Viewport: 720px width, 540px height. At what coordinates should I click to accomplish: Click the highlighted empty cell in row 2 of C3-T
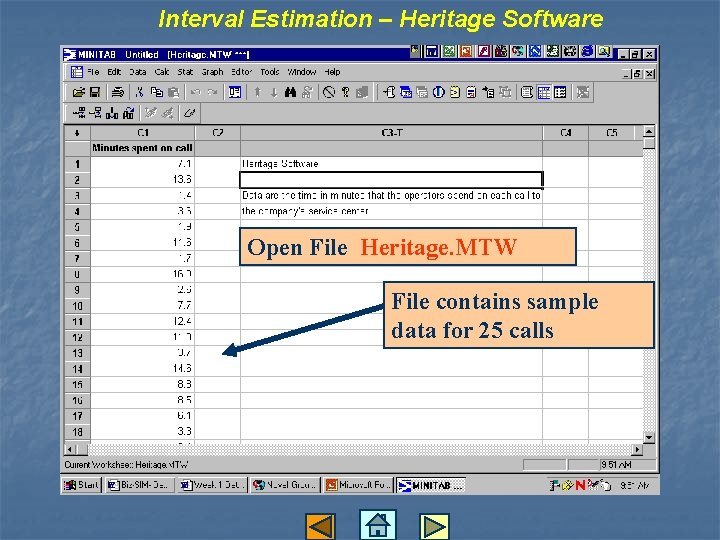392,180
